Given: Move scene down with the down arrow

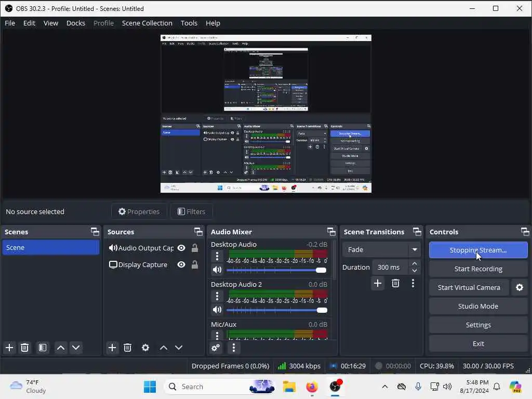Looking at the screenshot, I should click(76, 348).
